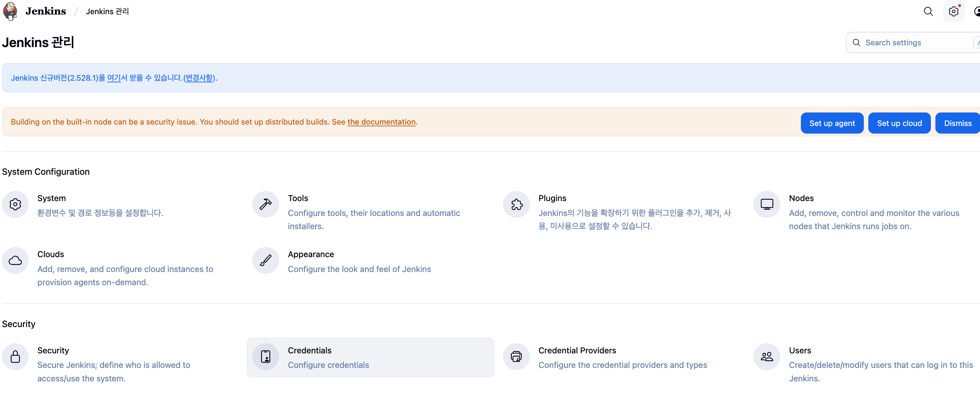This screenshot has width=980, height=398.
Task: Open the Appearance paintbrush icon
Action: tap(266, 261)
